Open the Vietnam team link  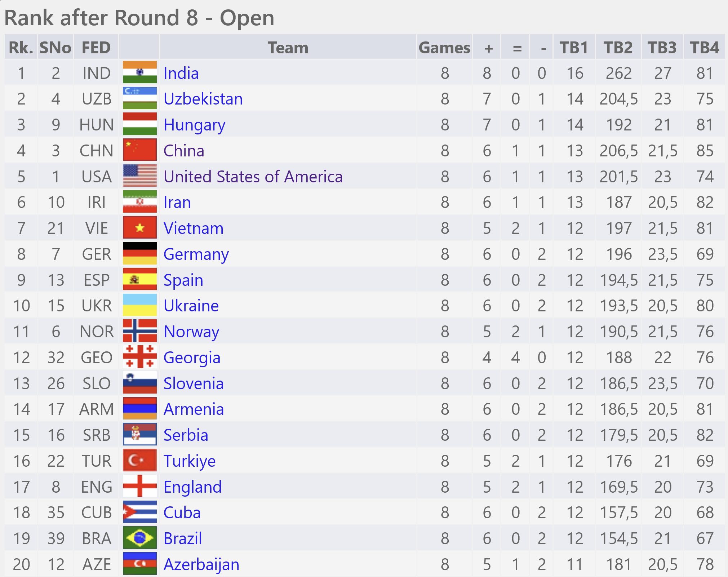tap(194, 228)
